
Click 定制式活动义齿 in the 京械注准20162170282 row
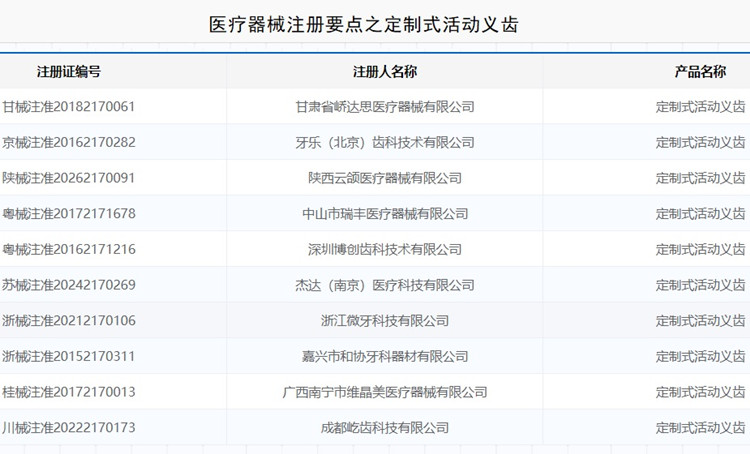tap(700, 142)
